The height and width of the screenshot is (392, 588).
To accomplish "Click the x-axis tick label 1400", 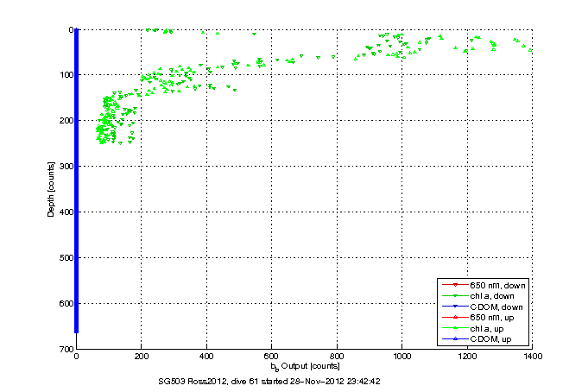I will [x=532, y=356].
